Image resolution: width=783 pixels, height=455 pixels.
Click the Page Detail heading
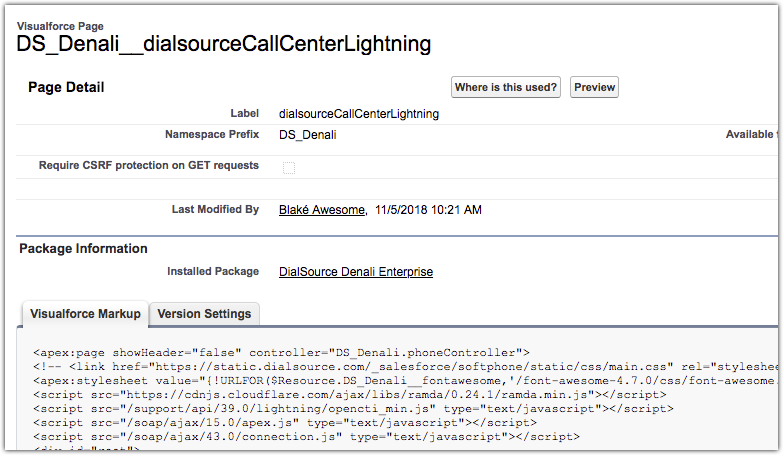point(66,87)
